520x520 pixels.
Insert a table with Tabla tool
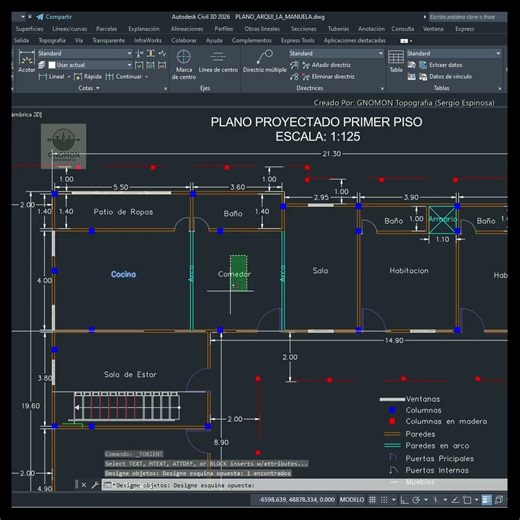[396, 61]
